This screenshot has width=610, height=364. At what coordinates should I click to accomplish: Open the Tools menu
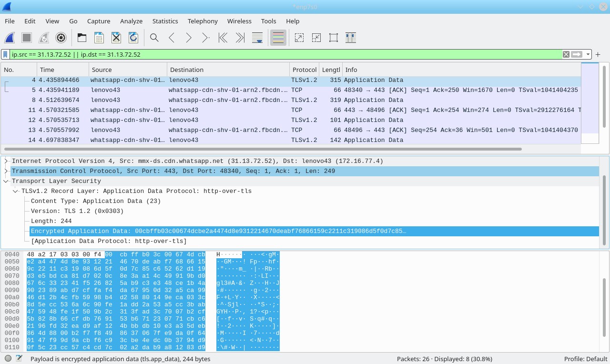269,21
